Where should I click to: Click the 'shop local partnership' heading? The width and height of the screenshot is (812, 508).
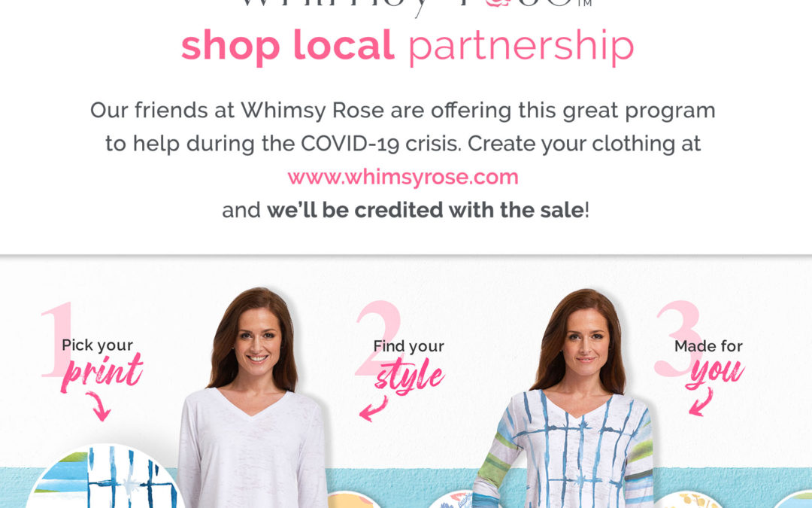click(x=407, y=46)
